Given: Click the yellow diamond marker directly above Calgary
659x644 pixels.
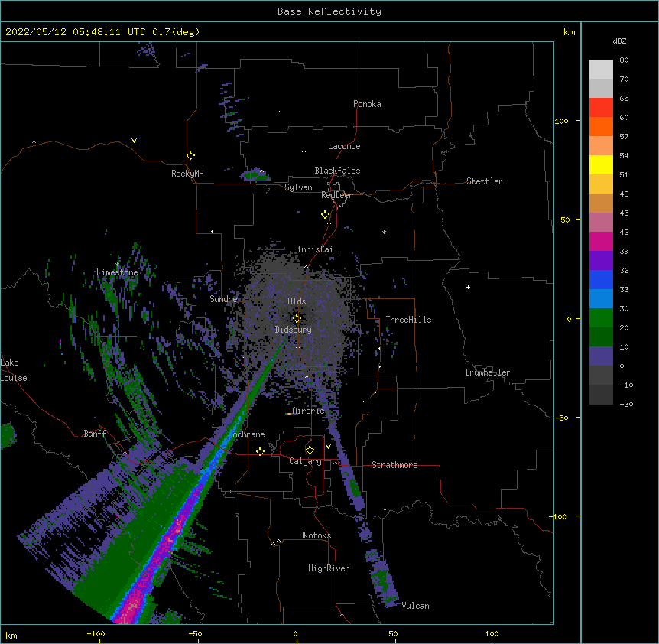Looking at the screenshot, I should point(310,450).
